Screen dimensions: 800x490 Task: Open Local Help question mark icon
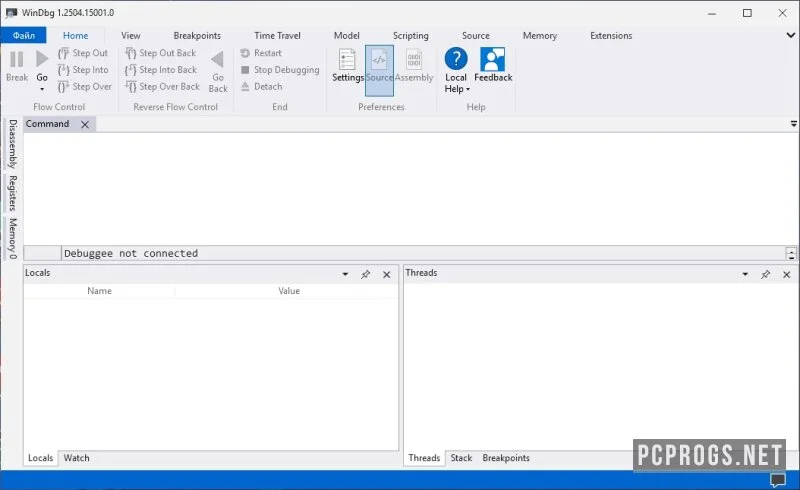click(456, 59)
